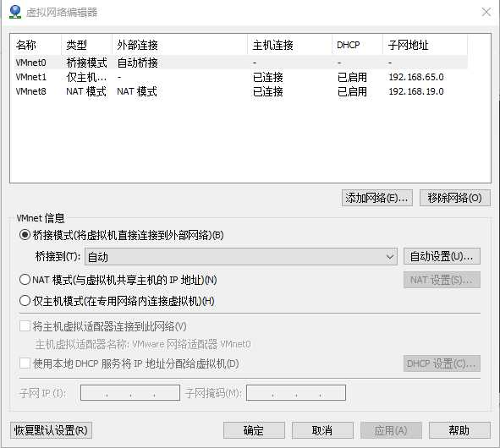
Task: Select the 仅主机模式 radio button
Action: coord(25,301)
